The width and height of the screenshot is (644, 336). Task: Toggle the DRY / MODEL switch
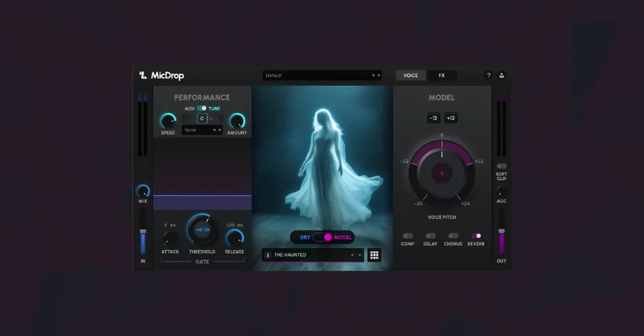pyautogui.click(x=323, y=237)
